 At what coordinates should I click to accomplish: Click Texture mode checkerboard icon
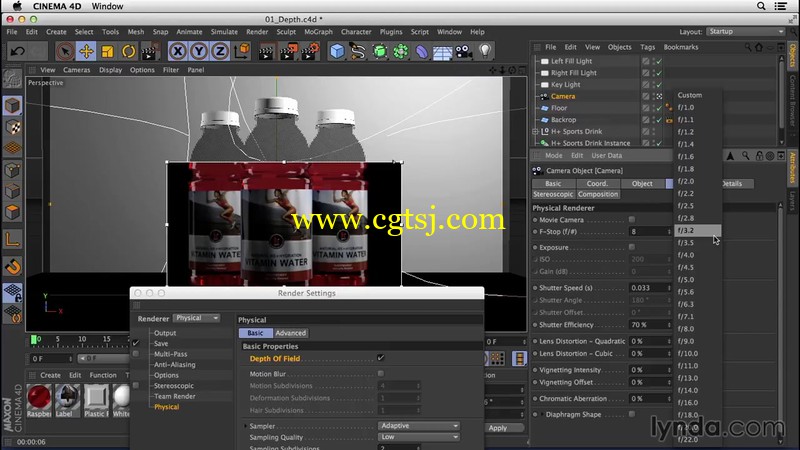point(12,128)
